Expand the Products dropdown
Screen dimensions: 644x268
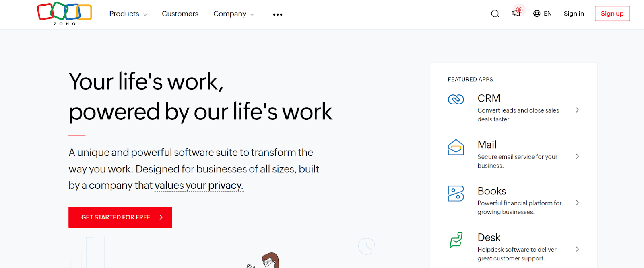coord(128,14)
